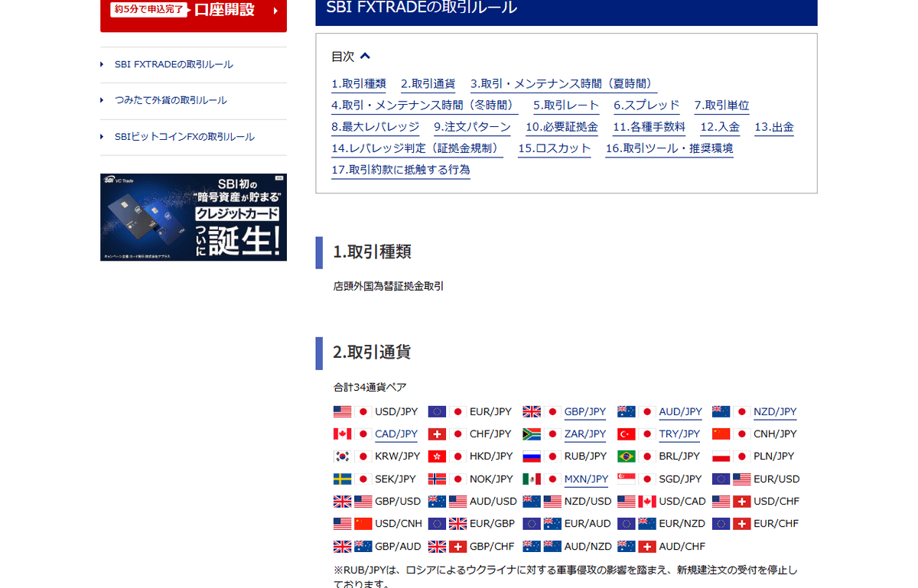The image size is (918, 588).
Task: Click the US flag beside USD/JPY
Action: tap(343, 411)
